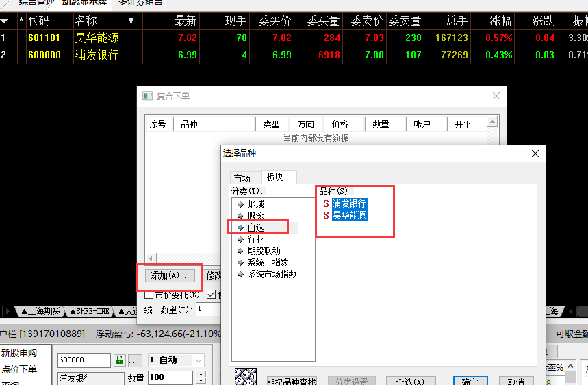
Task: Open the 多证券组合 tab
Action: click(x=140, y=3)
